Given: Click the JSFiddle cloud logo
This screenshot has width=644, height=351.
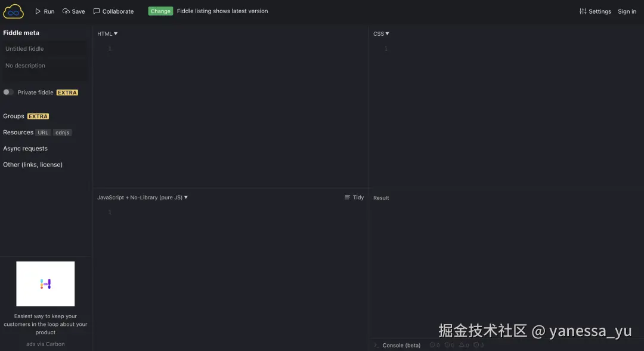Looking at the screenshot, I should (x=13, y=11).
